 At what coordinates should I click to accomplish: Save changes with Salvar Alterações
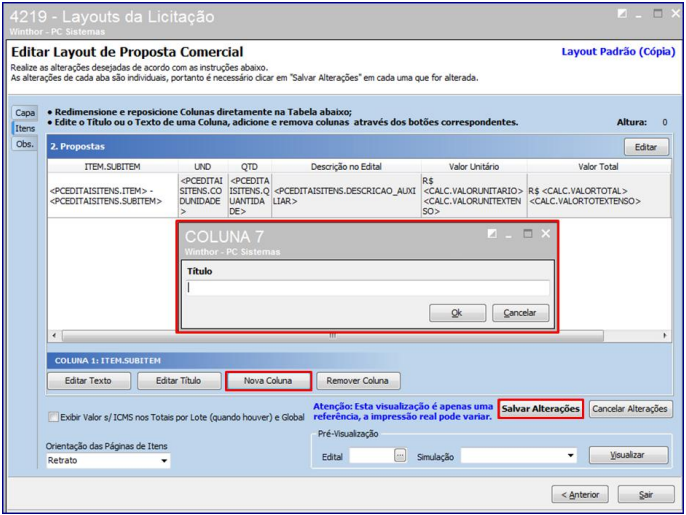click(x=540, y=409)
